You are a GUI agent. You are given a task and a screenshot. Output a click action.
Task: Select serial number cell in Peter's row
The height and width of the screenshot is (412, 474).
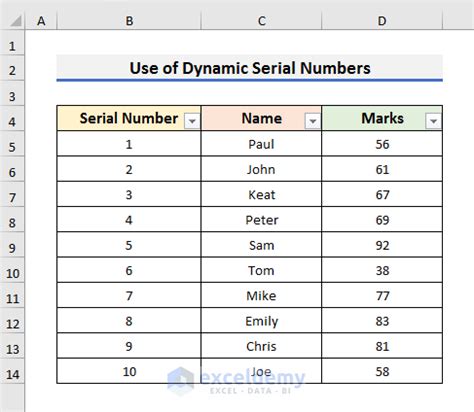(129, 220)
